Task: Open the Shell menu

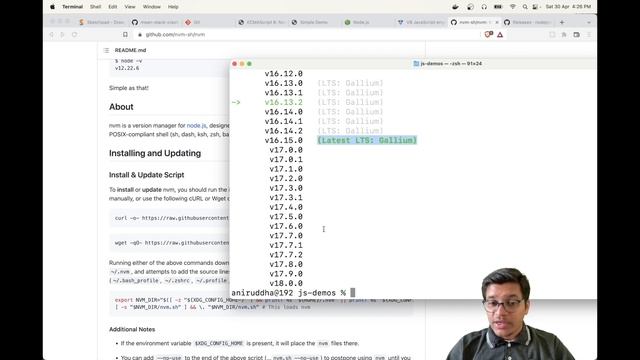Action: (x=96, y=7)
